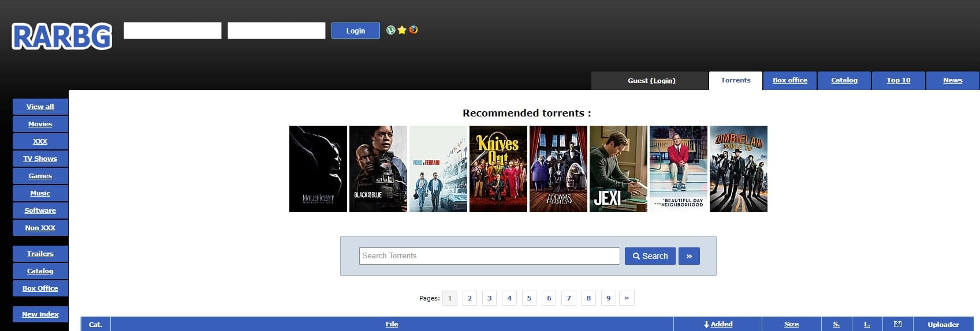This screenshot has width=980, height=331.
Task: Open Beautiful Day in the Neighborhood poster
Action: tap(679, 169)
